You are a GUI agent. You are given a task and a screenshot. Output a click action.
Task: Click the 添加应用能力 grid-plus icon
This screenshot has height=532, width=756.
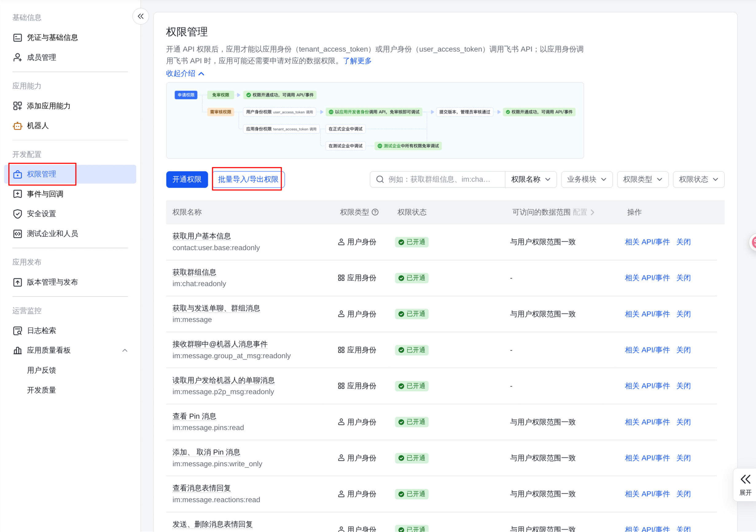pyautogui.click(x=18, y=106)
